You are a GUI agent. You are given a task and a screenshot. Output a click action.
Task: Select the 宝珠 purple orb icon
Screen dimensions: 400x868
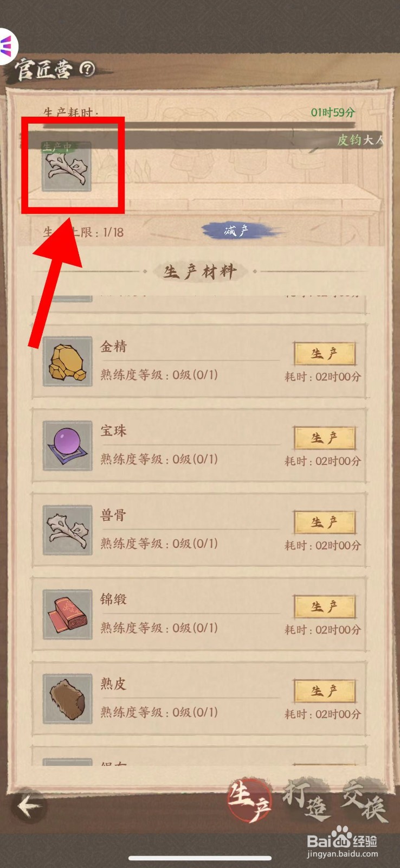point(68,445)
